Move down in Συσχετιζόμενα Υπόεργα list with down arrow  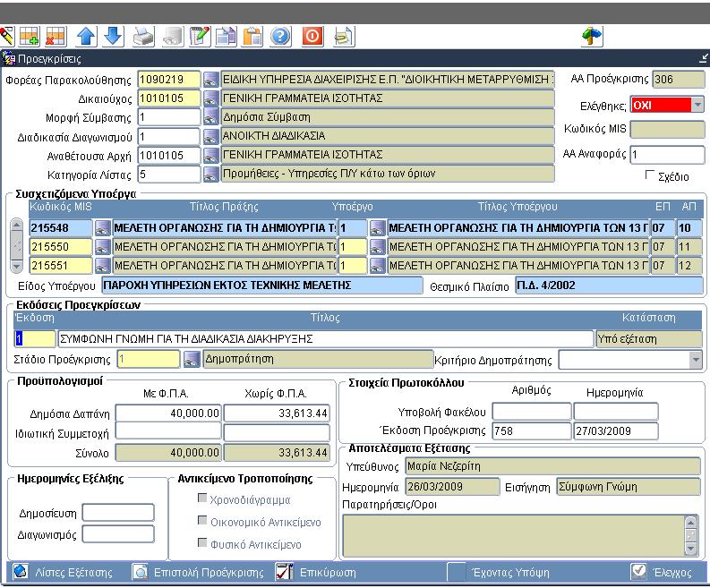[x=17, y=267]
